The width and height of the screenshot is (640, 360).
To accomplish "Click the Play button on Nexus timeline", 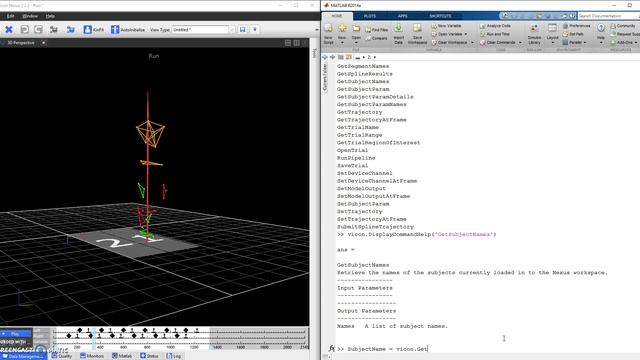I will click(x=16, y=334).
